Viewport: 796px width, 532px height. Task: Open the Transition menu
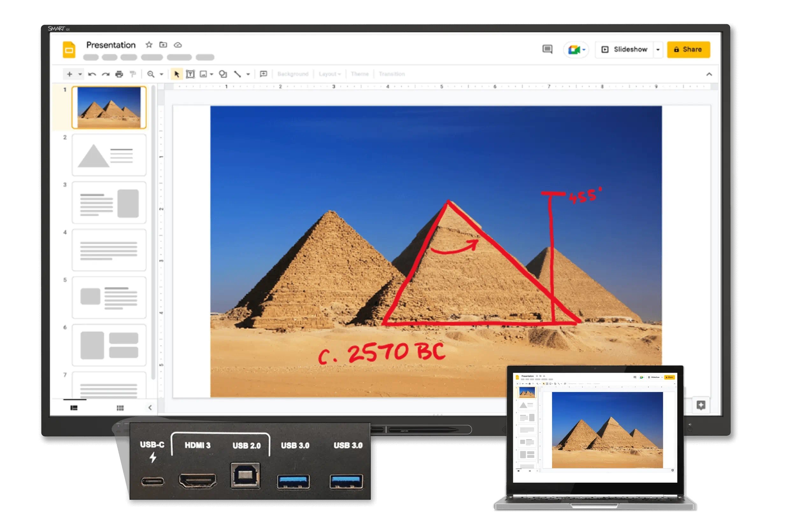392,74
